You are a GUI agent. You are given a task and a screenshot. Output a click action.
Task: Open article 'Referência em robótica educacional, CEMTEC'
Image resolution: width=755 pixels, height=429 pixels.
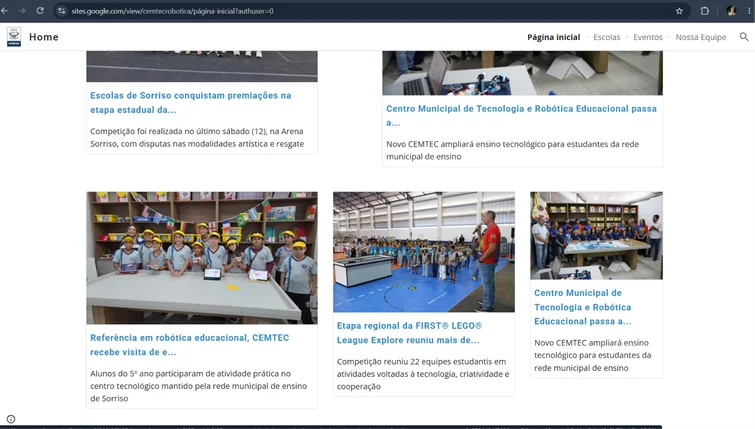190,345
